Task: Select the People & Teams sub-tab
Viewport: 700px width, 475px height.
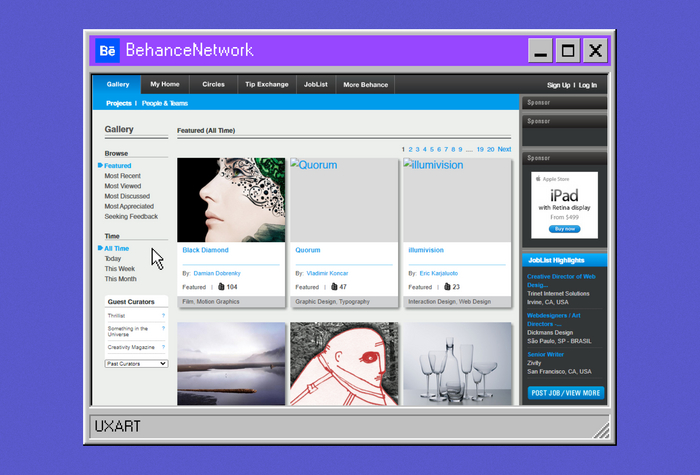Action: 165,103
